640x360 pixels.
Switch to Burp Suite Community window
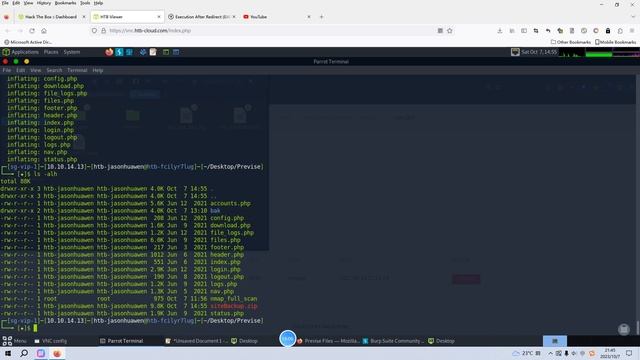coord(393,341)
